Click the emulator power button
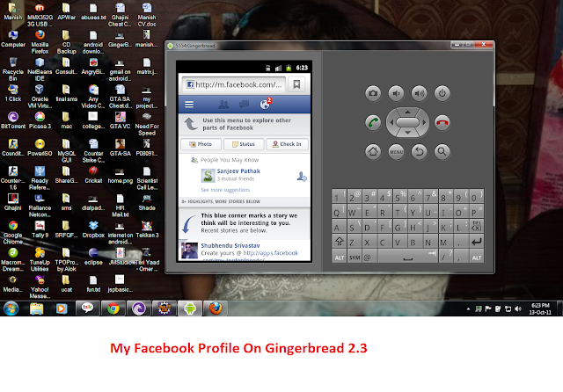 coord(442,93)
